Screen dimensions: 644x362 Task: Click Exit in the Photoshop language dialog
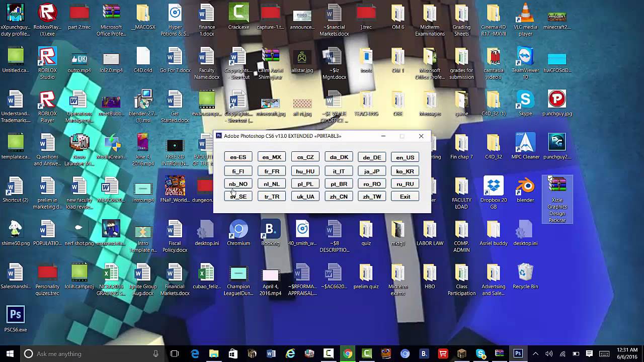pos(405,197)
